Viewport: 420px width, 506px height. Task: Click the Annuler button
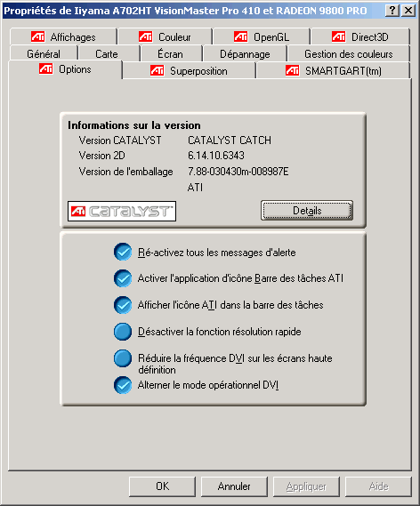tap(234, 486)
